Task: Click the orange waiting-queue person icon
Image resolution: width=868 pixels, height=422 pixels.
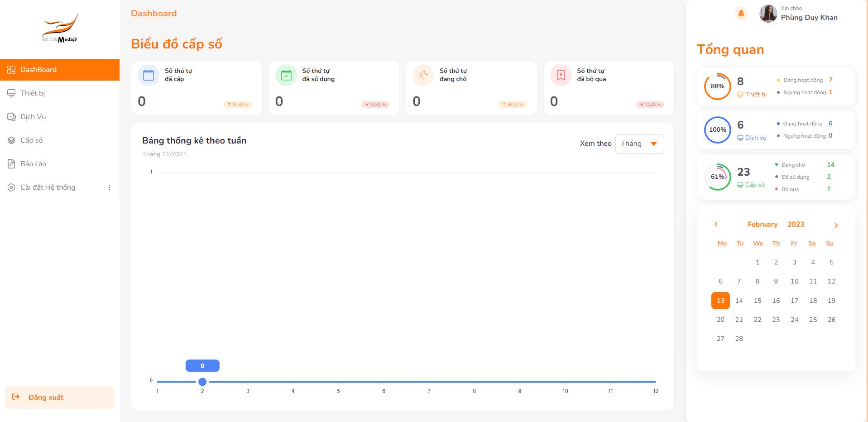Action: 423,75
